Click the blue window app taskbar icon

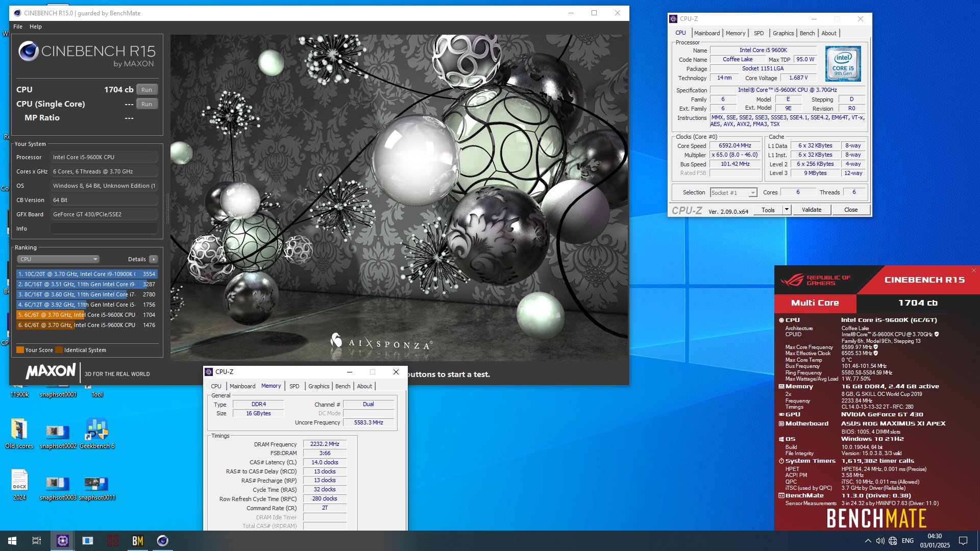87,541
